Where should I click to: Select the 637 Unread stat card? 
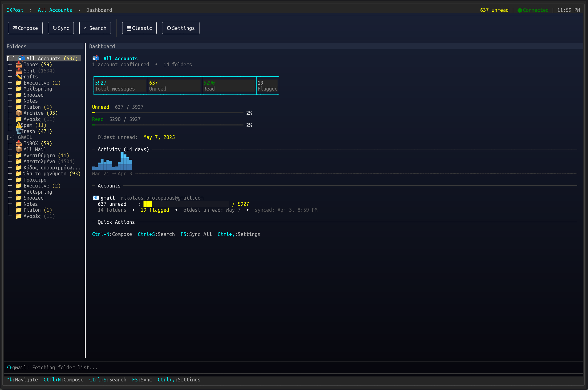tap(175, 86)
